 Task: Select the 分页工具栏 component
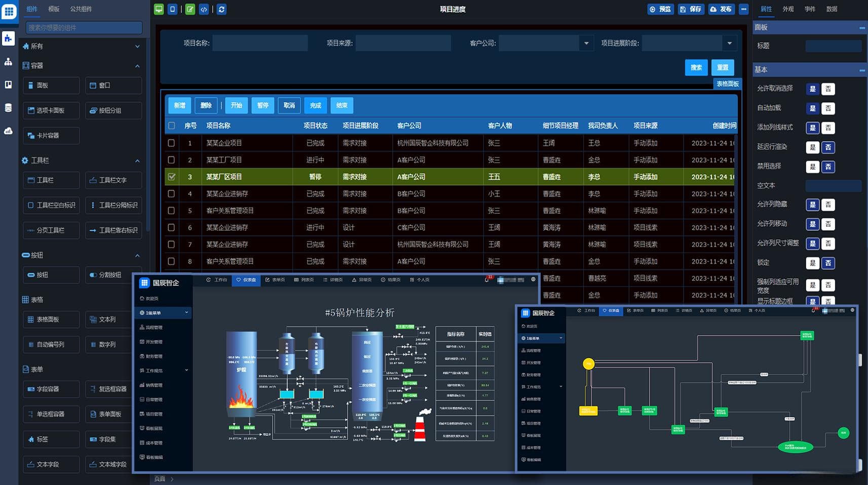(51, 230)
